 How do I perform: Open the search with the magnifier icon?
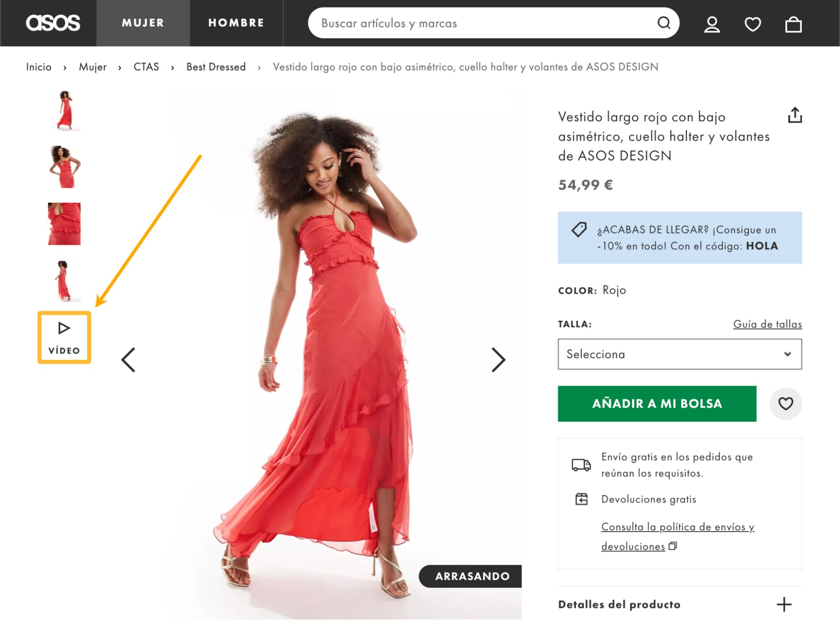coord(664,24)
